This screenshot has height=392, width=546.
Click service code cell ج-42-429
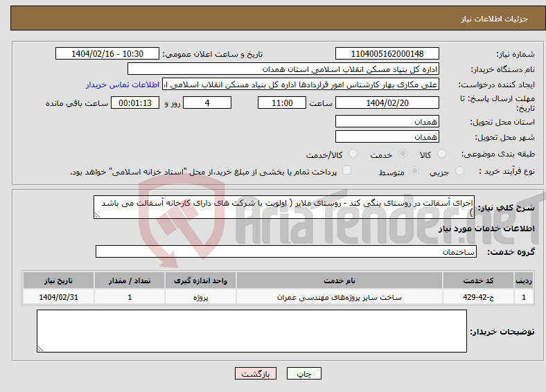(479, 297)
